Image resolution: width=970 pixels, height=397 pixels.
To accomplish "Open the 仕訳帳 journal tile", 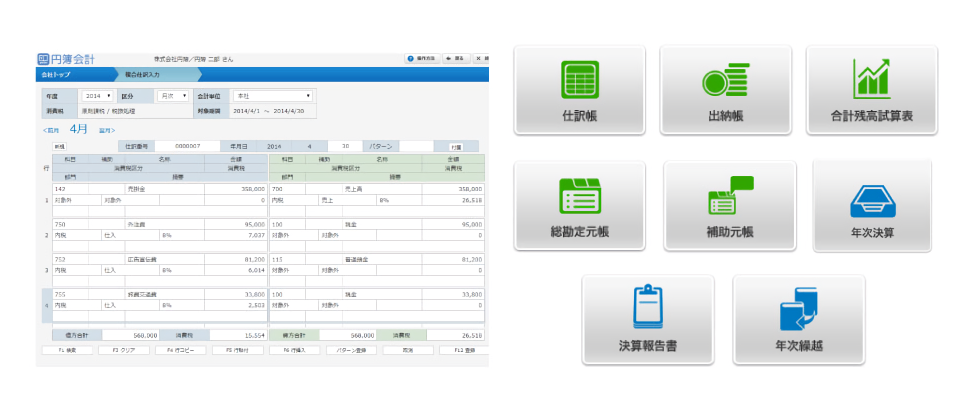I will [580, 90].
